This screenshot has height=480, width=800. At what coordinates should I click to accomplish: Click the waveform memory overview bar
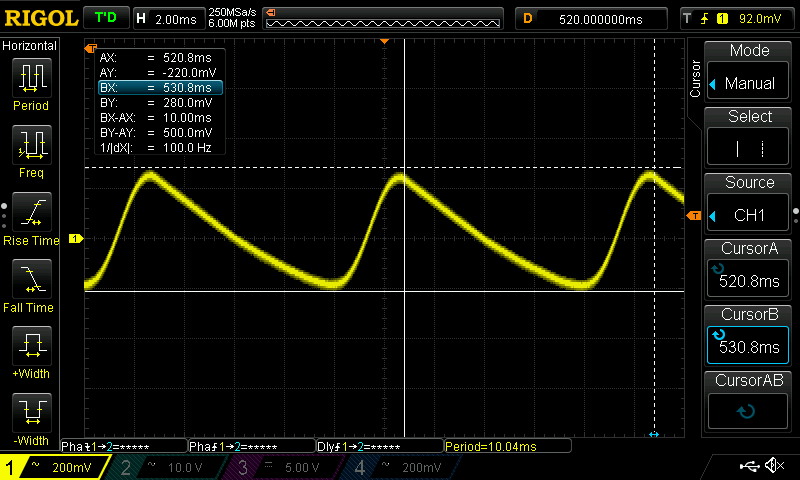click(383, 19)
